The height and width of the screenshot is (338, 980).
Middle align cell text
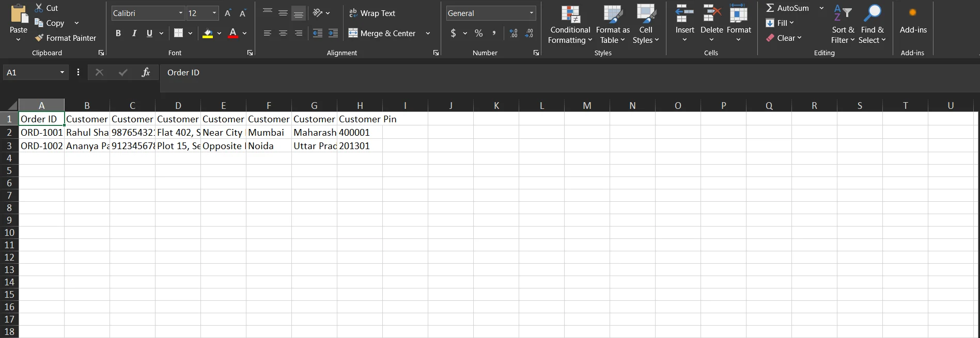pos(283,13)
